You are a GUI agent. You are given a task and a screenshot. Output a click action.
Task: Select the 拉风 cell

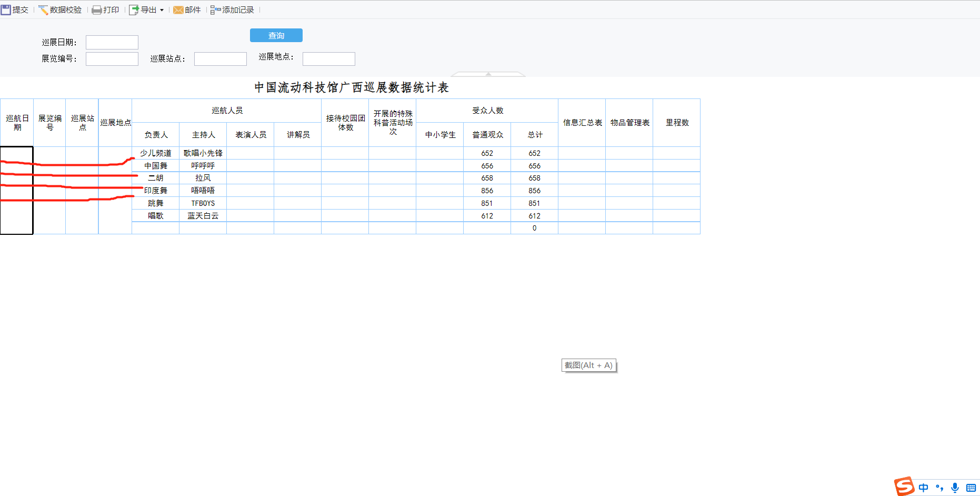click(203, 178)
